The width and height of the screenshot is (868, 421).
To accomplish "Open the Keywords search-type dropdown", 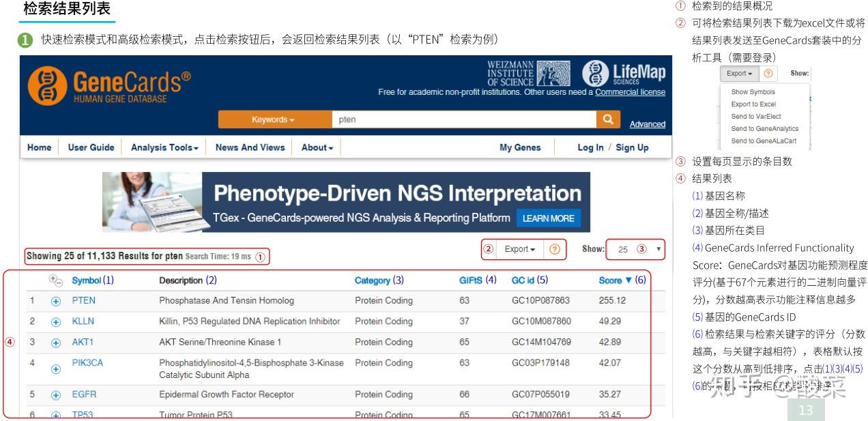I will pos(272,119).
